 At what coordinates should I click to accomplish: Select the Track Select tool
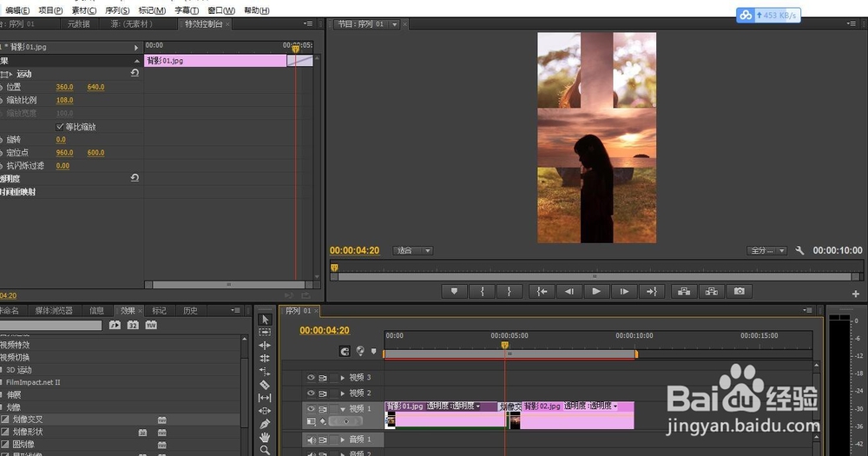265,332
